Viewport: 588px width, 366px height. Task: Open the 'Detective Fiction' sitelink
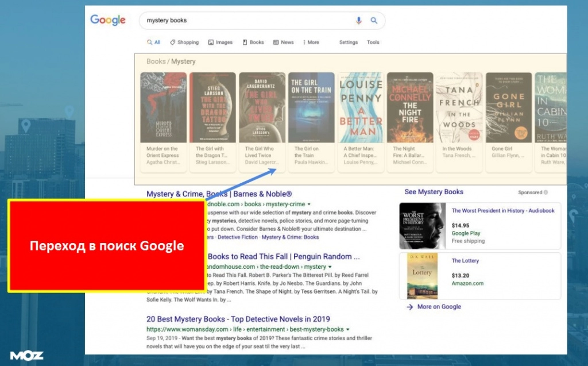tap(238, 237)
